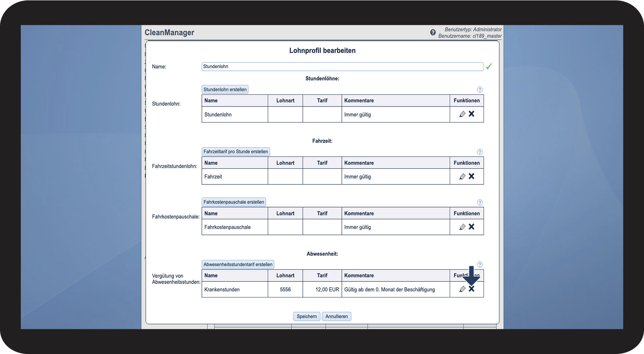Show help for the Fahrkostenpauschale table

click(x=480, y=202)
